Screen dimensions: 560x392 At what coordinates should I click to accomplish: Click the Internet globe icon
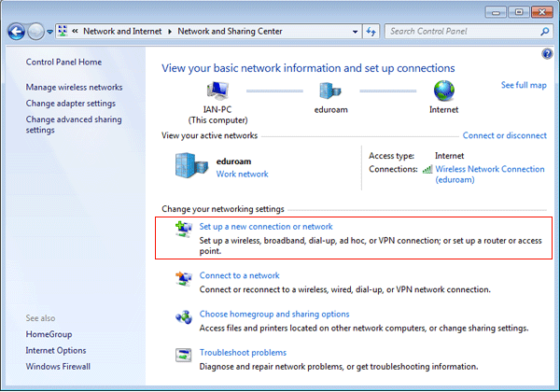click(x=442, y=91)
